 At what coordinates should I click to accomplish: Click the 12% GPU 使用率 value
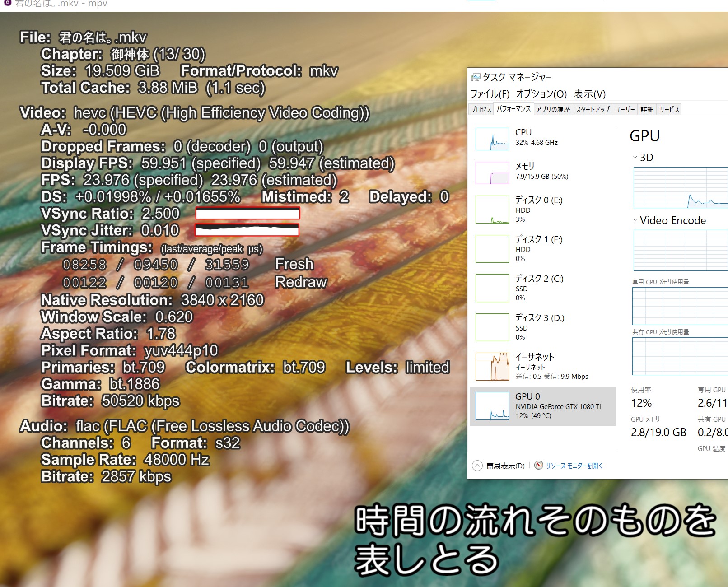(641, 403)
